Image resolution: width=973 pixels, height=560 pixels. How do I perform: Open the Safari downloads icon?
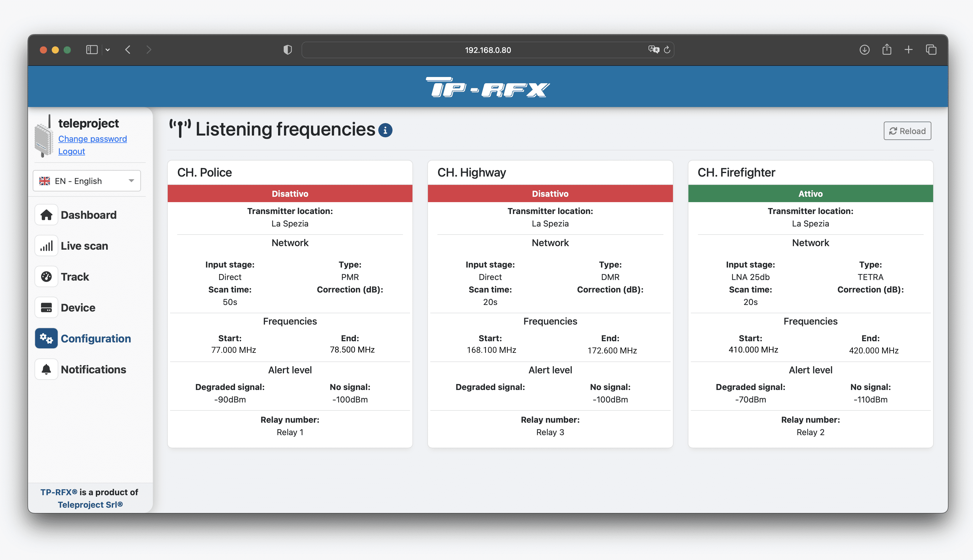pyautogui.click(x=864, y=50)
